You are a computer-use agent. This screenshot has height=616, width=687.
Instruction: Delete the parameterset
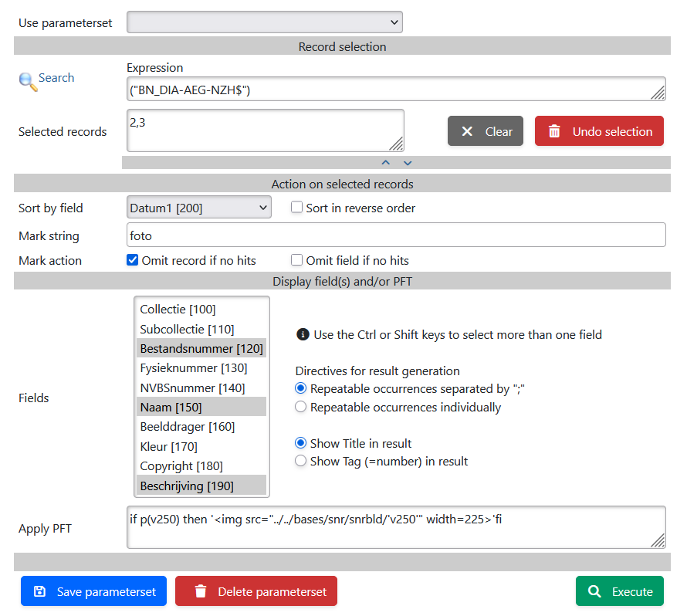point(256,591)
